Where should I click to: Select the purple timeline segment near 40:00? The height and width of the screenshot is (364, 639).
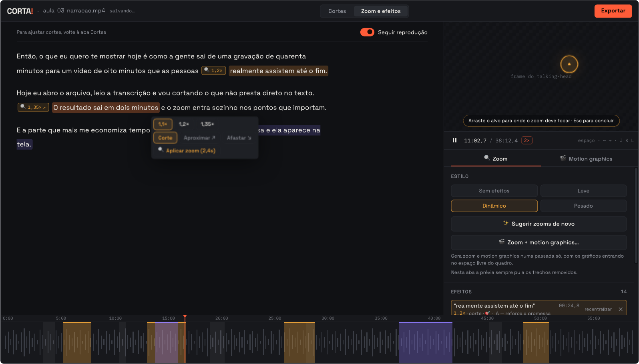click(426, 342)
